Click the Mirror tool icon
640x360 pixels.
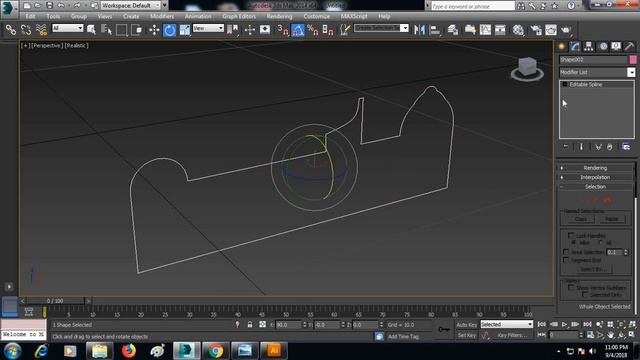click(x=419, y=30)
